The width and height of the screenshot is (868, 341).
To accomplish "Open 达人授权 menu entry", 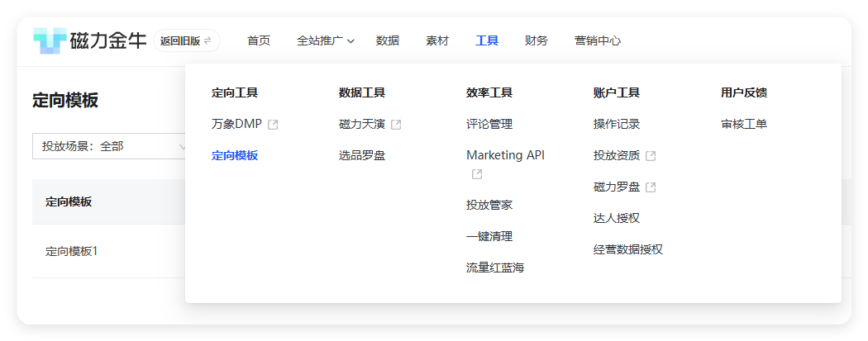I will click(617, 218).
